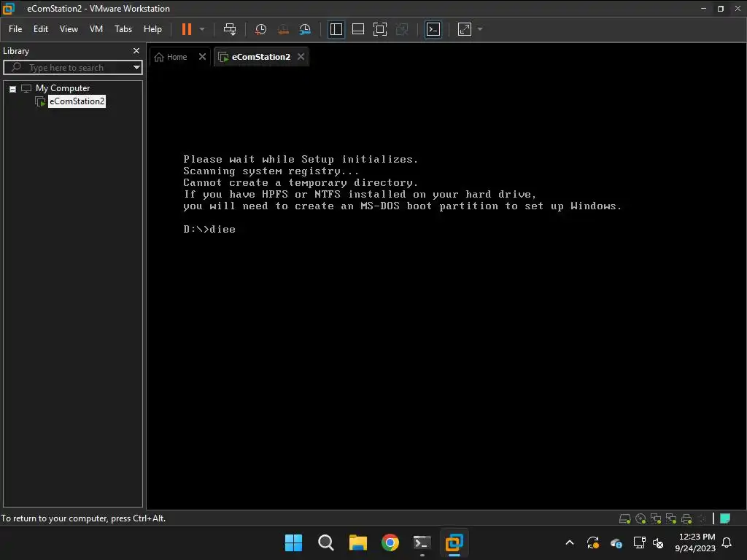Launch Google Chrome from the taskbar
Viewport: 747px width, 560px height.
point(390,542)
